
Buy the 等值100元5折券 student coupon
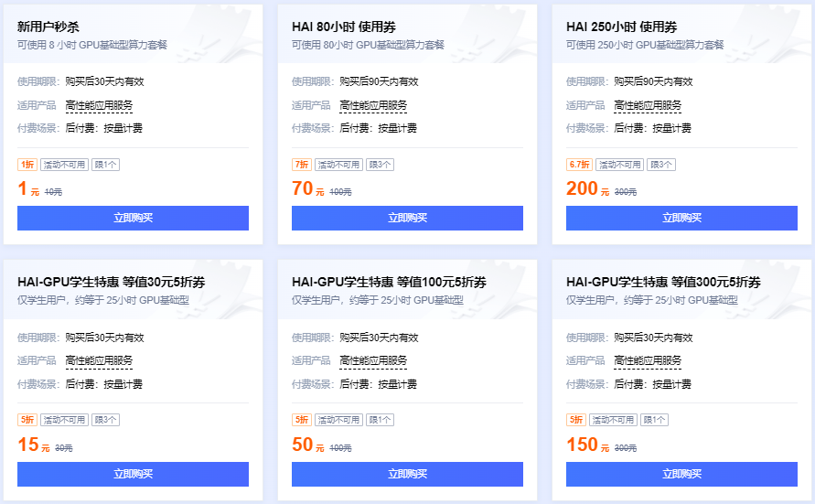(408, 474)
